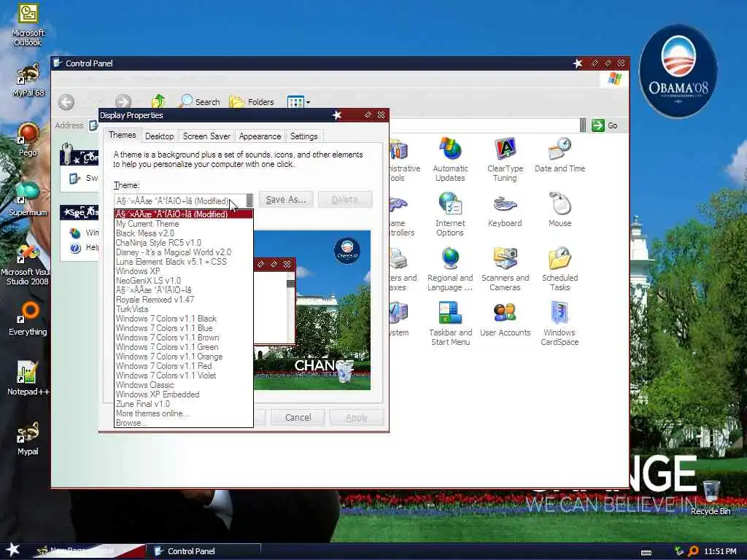Viewport: 747px width, 560px height.
Task: Open Recycle Bin on desktop
Action: tap(711, 497)
